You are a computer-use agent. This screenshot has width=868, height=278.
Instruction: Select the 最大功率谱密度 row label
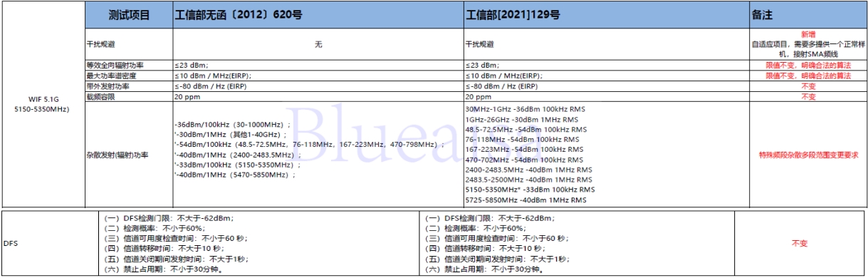tap(129, 76)
